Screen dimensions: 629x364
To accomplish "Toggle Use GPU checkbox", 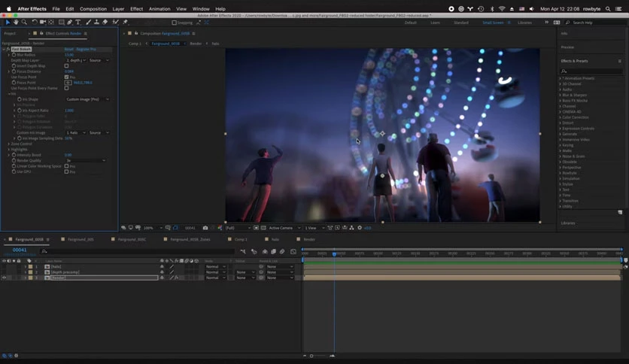I will (x=67, y=171).
